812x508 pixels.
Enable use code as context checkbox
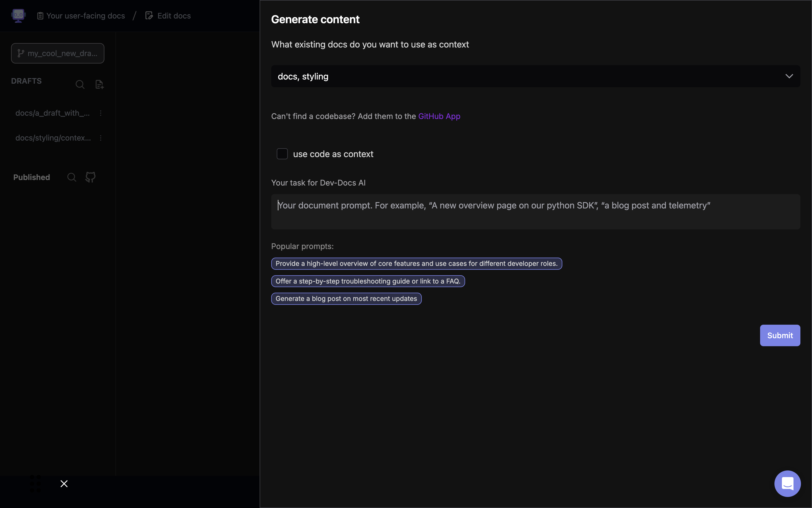[x=282, y=154]
